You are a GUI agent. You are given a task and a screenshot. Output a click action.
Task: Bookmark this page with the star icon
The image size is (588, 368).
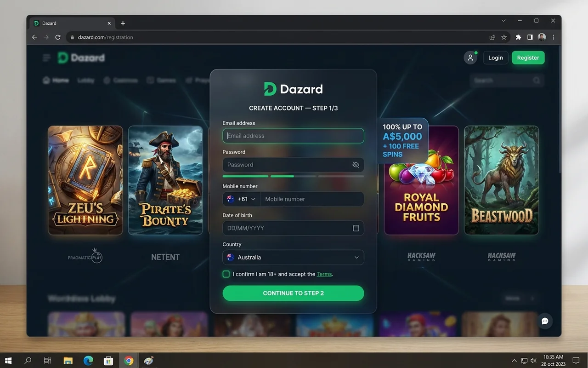504,37
